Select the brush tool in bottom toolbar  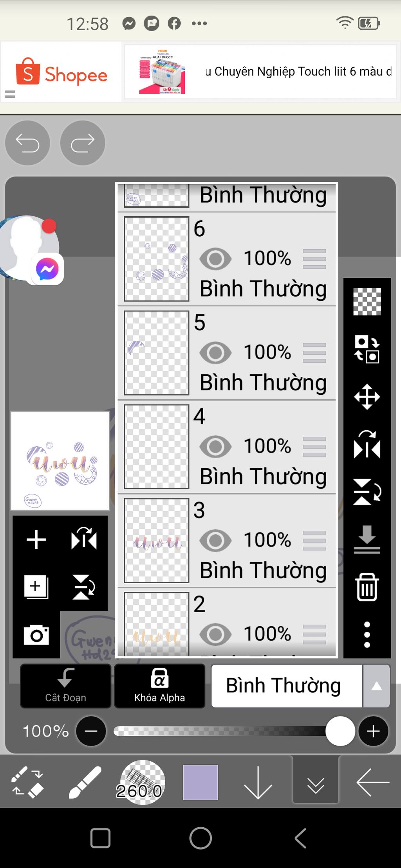pos(85,782)
